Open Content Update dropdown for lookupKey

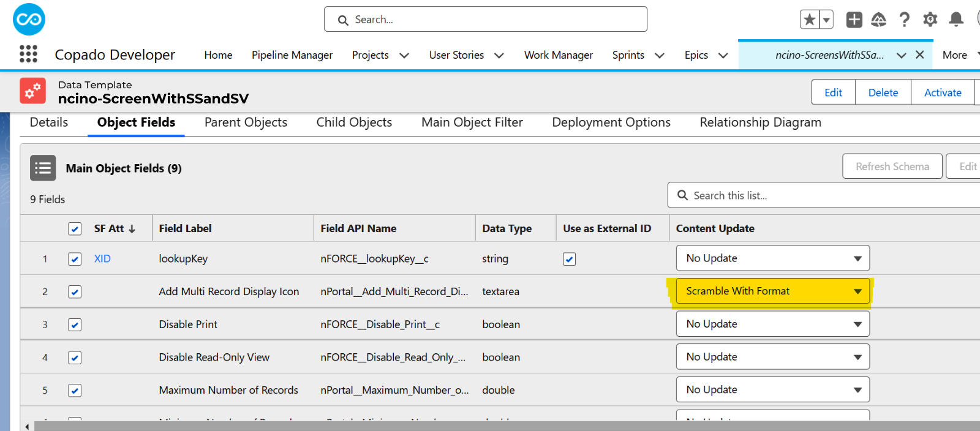click(x=772, y=258)
